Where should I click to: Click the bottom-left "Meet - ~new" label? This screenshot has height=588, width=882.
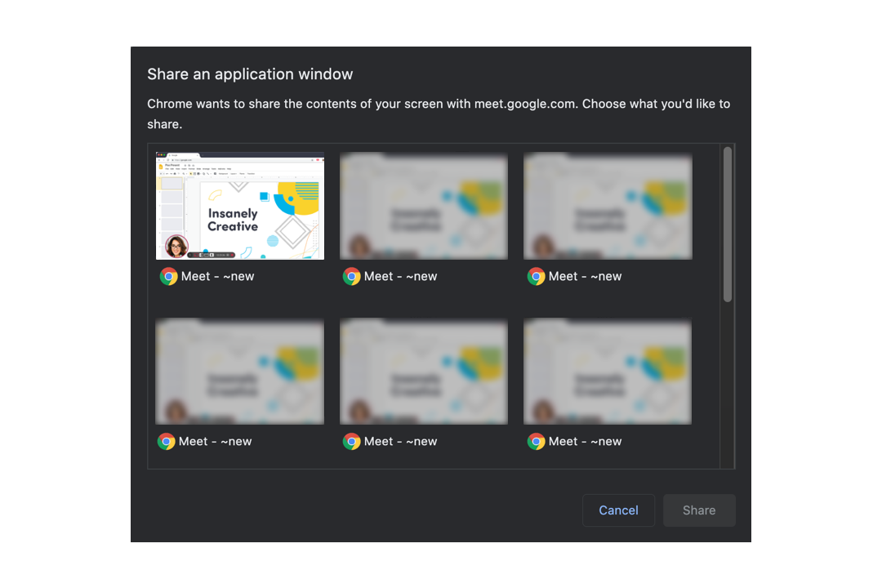tap(216, 441)
